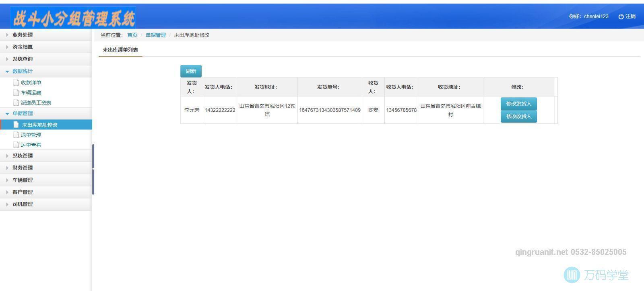Click the phone cell 13456785678
This screenshot has width=644, height=291.
(401, 110)
